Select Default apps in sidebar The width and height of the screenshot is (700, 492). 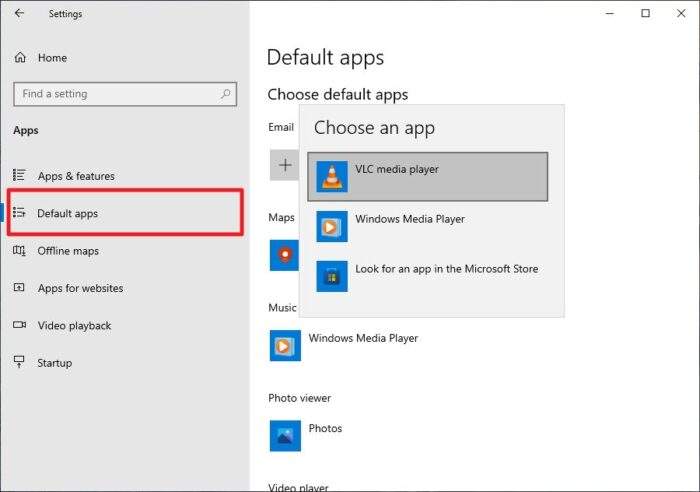point(125,213)
